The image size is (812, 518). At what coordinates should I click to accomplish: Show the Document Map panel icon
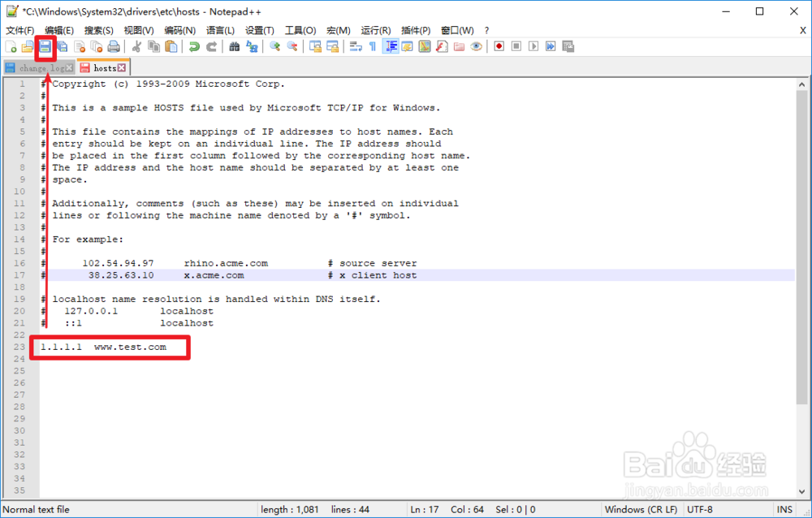coord(425,46)
